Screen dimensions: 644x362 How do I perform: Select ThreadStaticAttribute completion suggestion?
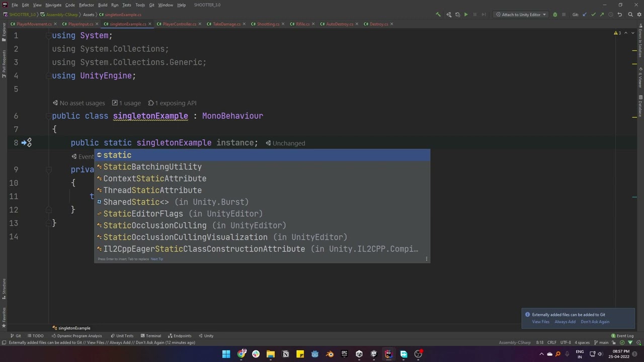click(262, 191)
